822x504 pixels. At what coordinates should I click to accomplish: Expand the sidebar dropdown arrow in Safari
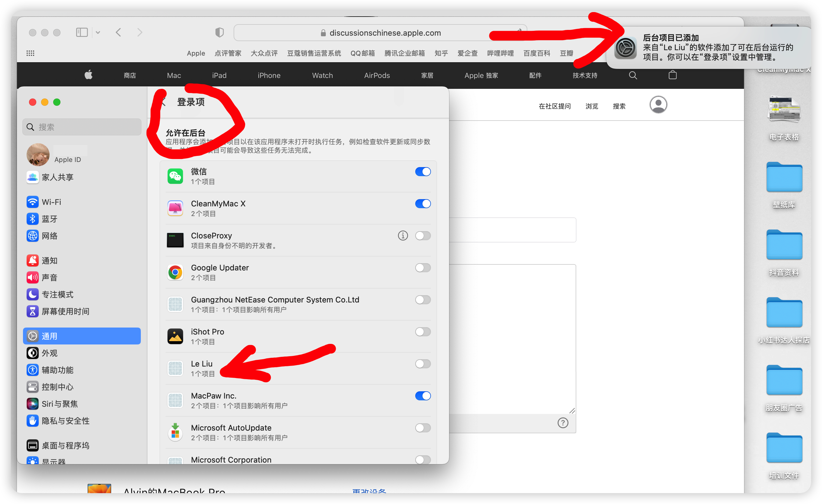click(98, 32)
